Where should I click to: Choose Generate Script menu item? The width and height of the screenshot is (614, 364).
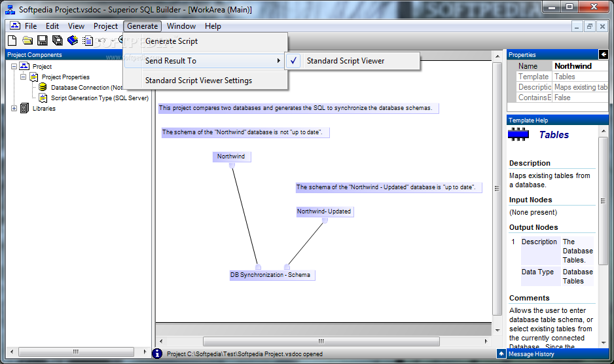click(206, 41)
